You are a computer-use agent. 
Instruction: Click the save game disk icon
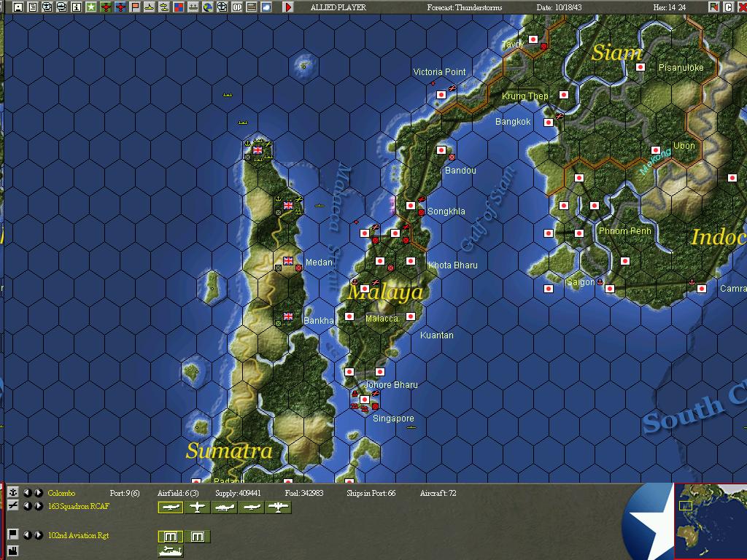click(x=18, y=8)
